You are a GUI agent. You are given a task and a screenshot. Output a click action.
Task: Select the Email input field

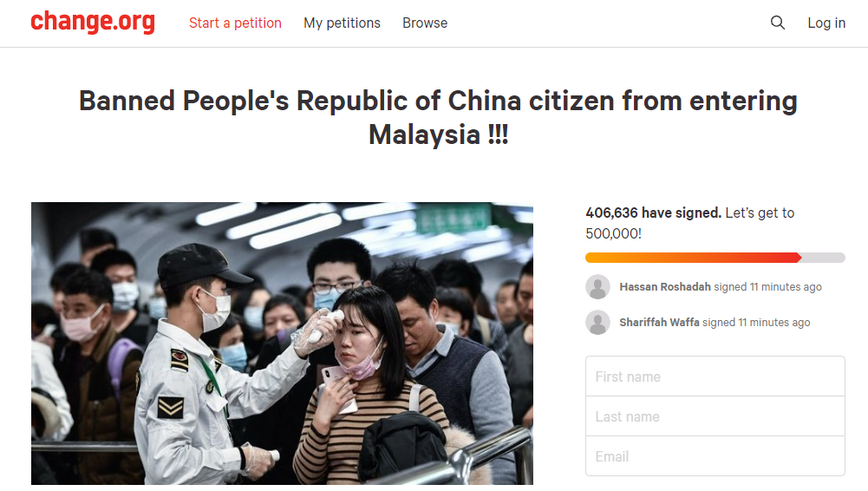pyautogui.click(x=715, y=456)
